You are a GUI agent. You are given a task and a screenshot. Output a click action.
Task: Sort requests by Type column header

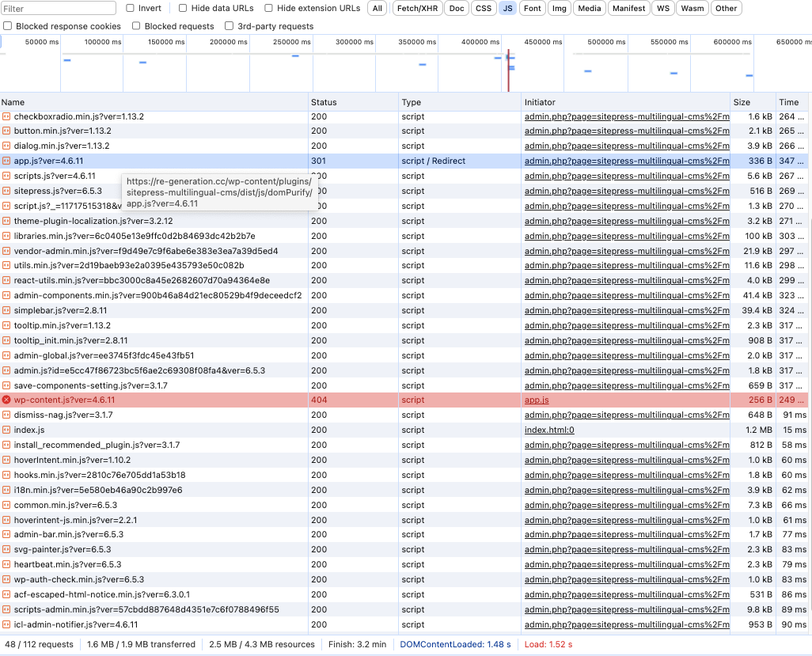pos(460,102)
